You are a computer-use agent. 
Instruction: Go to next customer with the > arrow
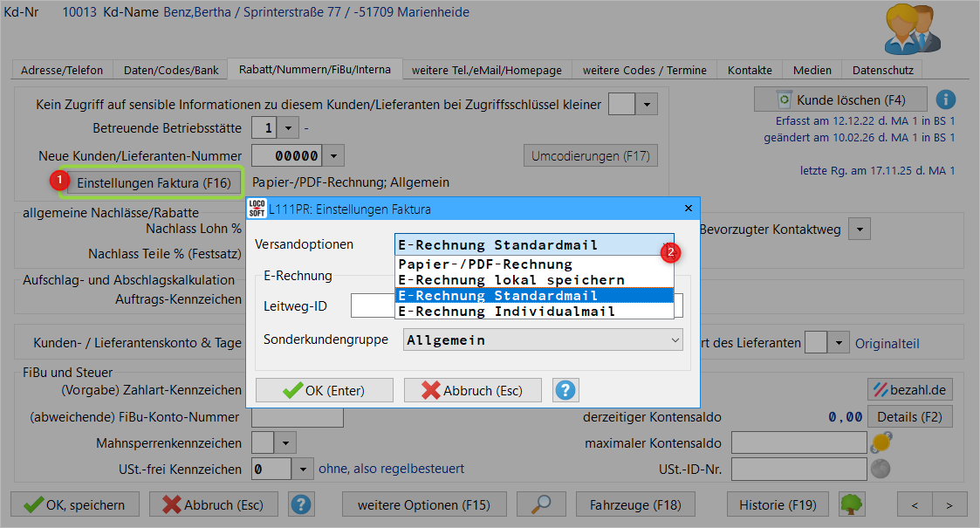coord(949,504)
